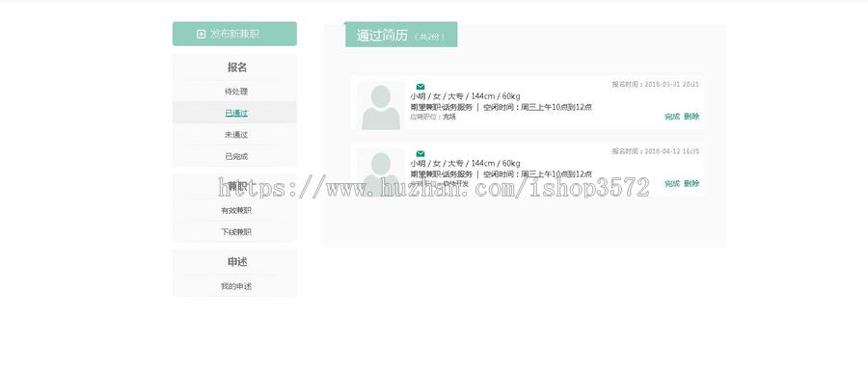The width and height of the screenshot is (868, 370).
Task: Open 我的申述 in the sidebar
Action: (236, 286)
